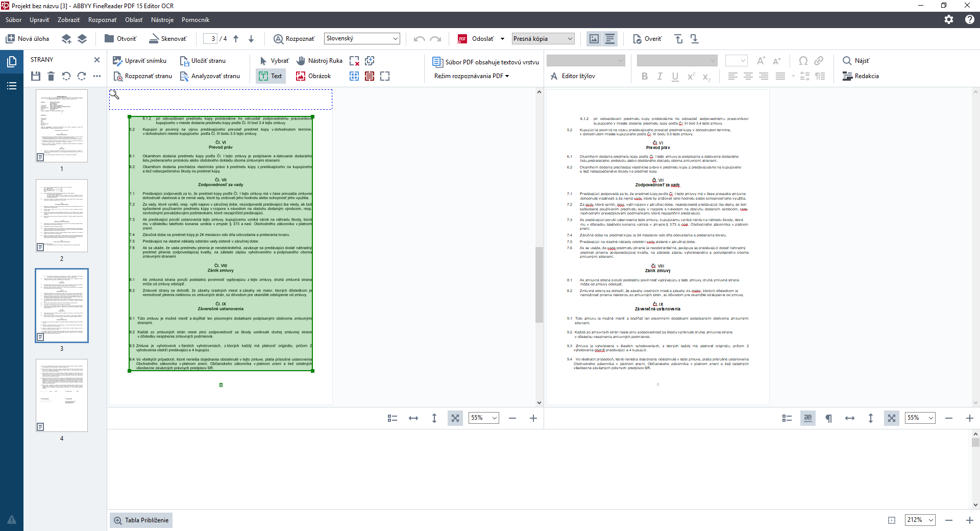Viewport: 980px width, 531px height.
Task: Select page 2 thumbnail
Action: [62, 215]
